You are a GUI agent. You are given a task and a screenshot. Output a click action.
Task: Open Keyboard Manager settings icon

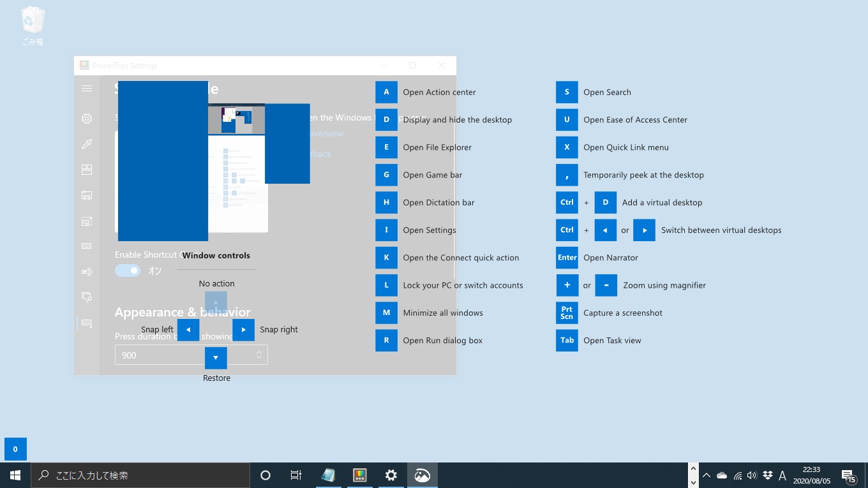pyautogui.click(x=87, y=246)
